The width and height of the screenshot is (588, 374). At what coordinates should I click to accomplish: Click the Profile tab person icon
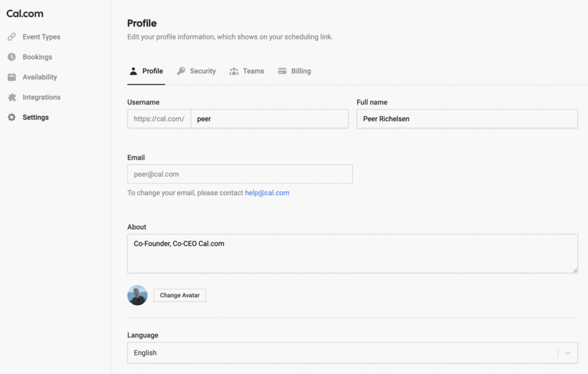(133, 71)
